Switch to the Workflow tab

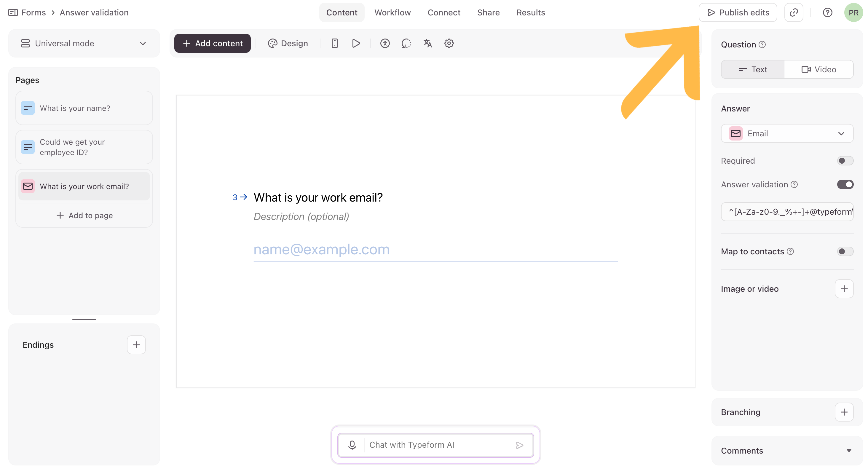click(392, 12)
